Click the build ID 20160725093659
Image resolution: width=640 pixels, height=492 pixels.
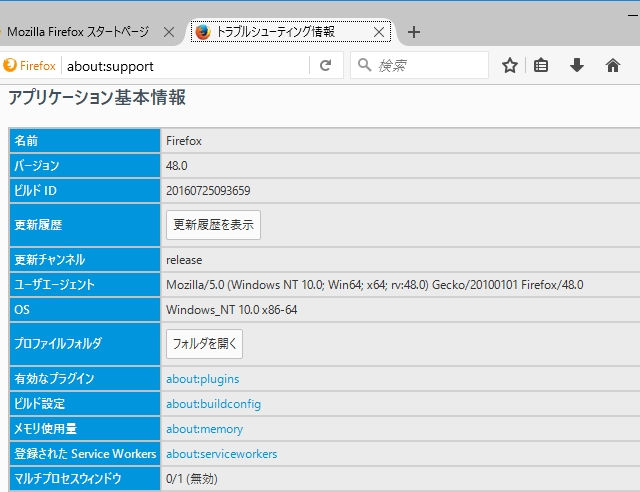(x=208, y=191)
